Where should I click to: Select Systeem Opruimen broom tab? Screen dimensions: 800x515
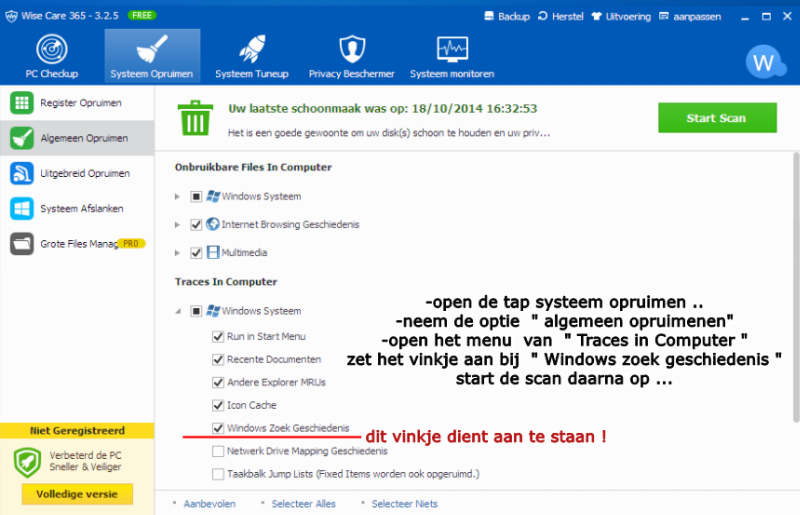click(152, 56)
